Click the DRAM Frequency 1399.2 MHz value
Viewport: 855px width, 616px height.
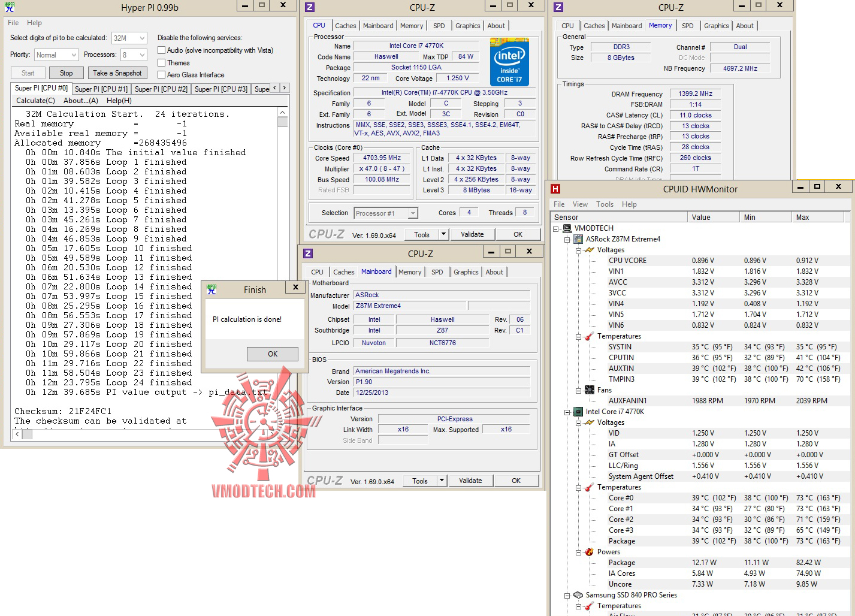[x=695, y=93]
